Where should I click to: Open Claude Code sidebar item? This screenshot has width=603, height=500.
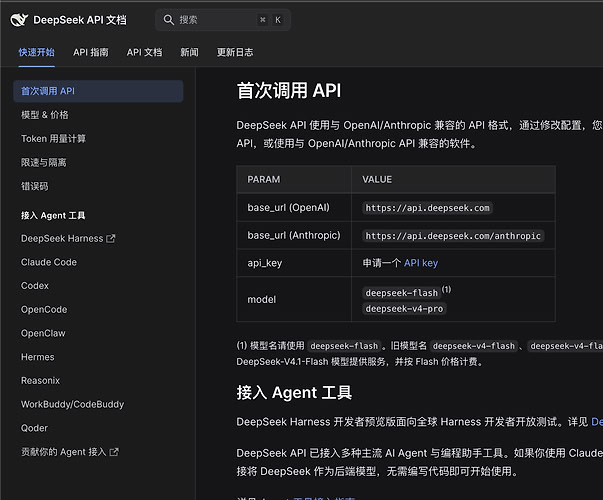pos(49,262)
